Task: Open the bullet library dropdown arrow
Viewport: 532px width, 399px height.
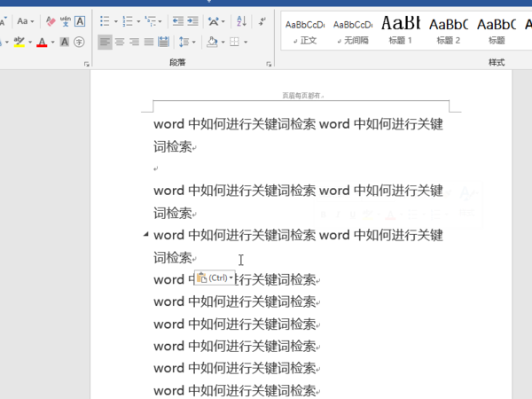Action: point(115,21)
